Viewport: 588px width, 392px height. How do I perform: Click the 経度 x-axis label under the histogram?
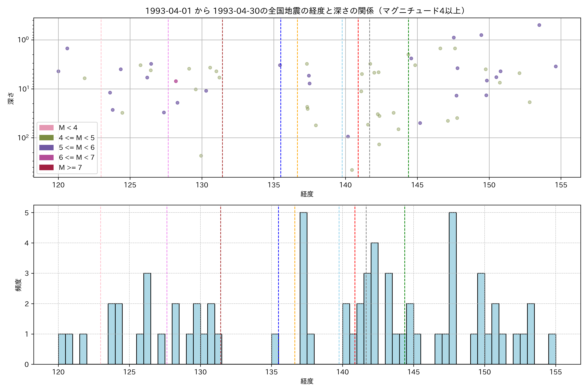coord(307,381)
